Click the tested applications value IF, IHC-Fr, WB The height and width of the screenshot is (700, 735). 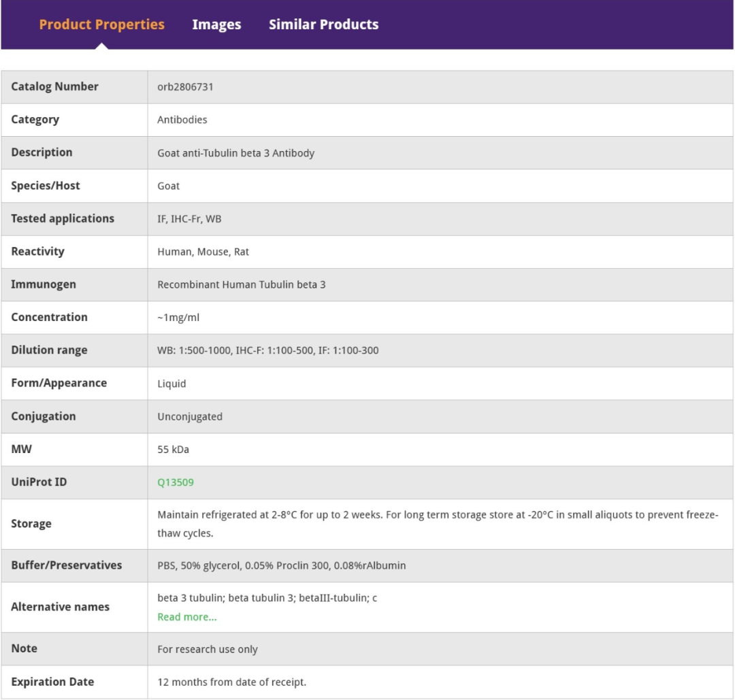point(189,219)
